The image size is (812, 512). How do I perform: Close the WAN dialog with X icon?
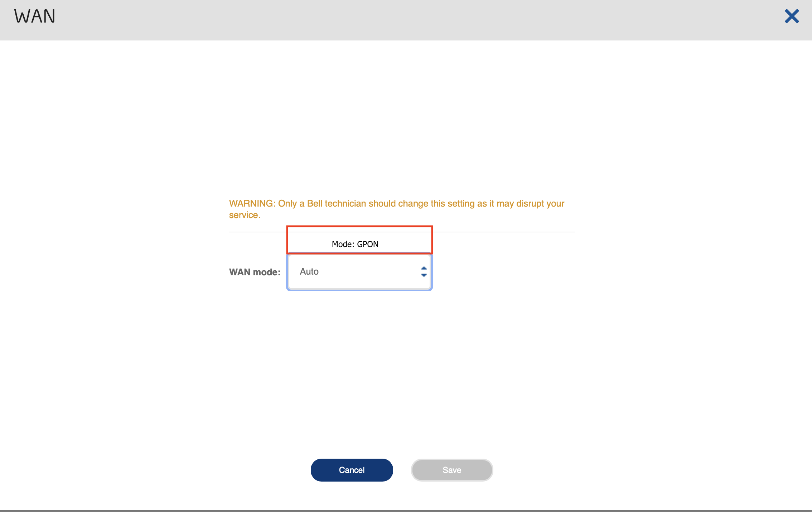[x=792, y=16]
